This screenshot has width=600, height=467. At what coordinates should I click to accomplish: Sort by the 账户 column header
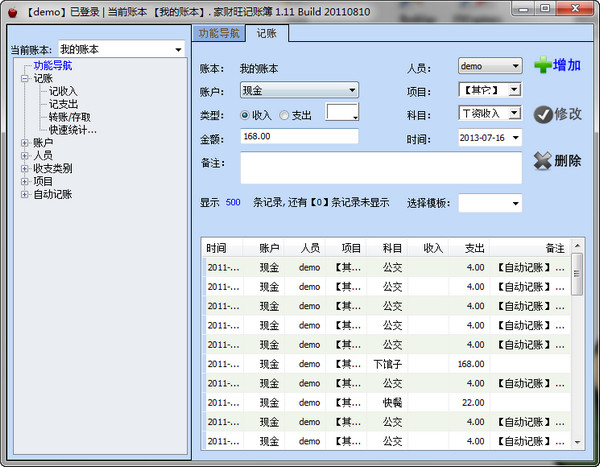coord(264,248)
